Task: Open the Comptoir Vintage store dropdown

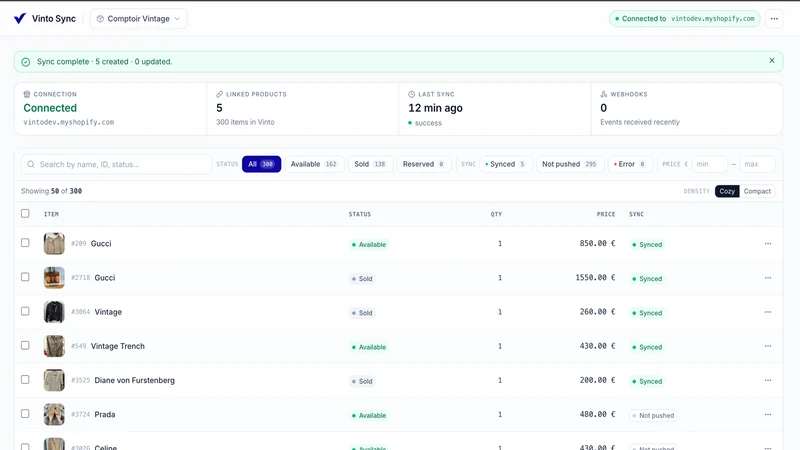Action: click(x=138, y=18)
